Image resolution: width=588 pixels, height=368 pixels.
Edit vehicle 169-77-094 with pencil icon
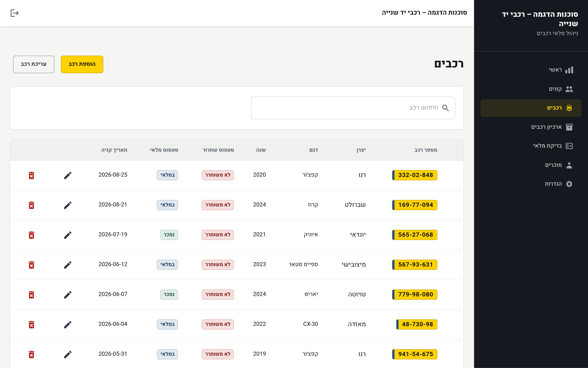pyautogui.click(x=68, y=205)
